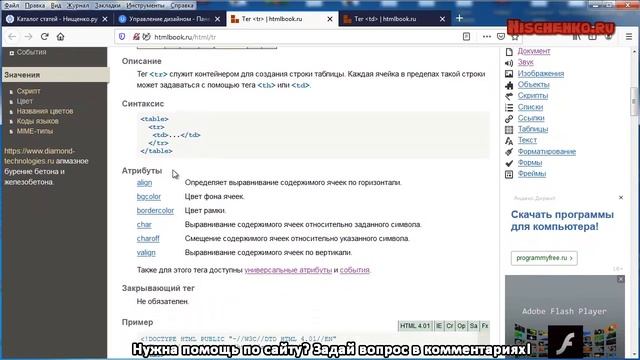Click the tracking protection shield icon
Image resolution: width=640 pixels, height=360 pixels.
tap(122, 37)
